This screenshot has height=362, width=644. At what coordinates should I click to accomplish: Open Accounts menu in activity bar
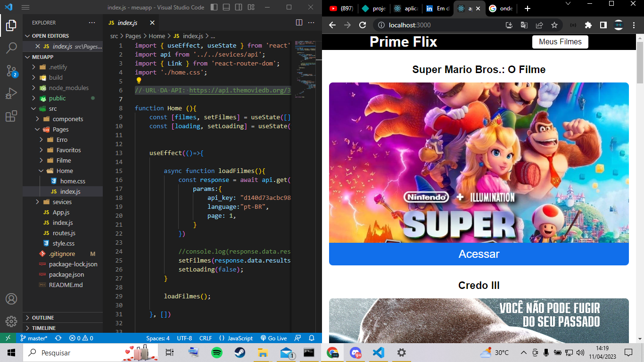tap(11, 299)
